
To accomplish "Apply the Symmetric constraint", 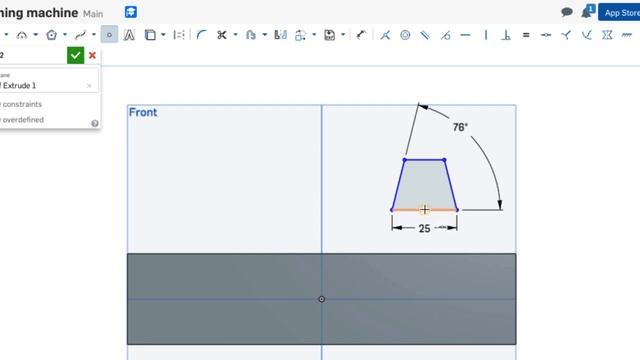I will (x=607, y=35).
